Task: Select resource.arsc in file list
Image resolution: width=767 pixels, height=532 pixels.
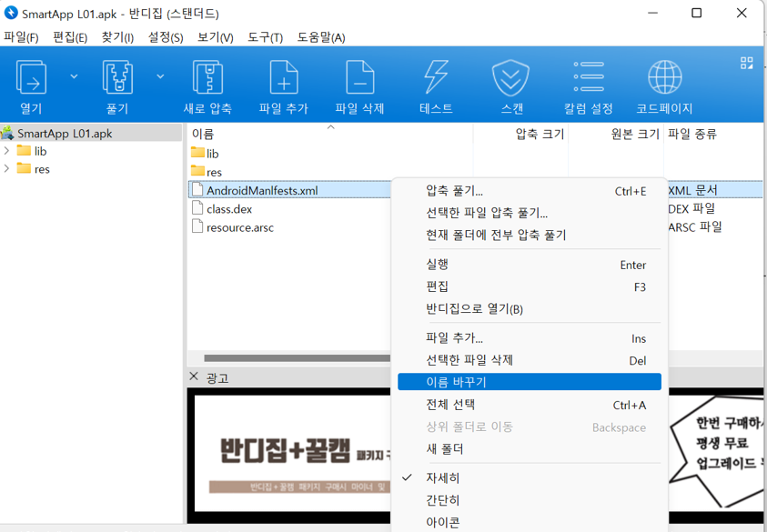Action: click(239, 227)
